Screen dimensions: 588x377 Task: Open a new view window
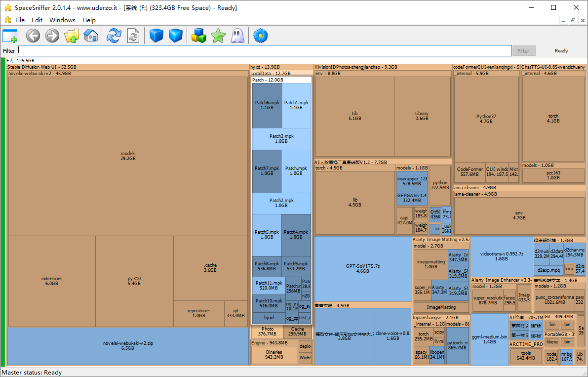[10, 36]
